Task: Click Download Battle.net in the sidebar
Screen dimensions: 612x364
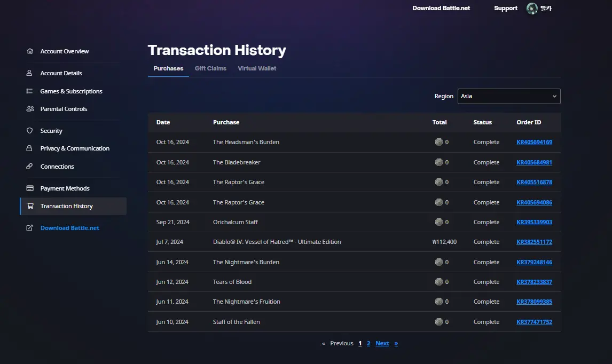Action: pyautogui.click(x=70, y=228)
